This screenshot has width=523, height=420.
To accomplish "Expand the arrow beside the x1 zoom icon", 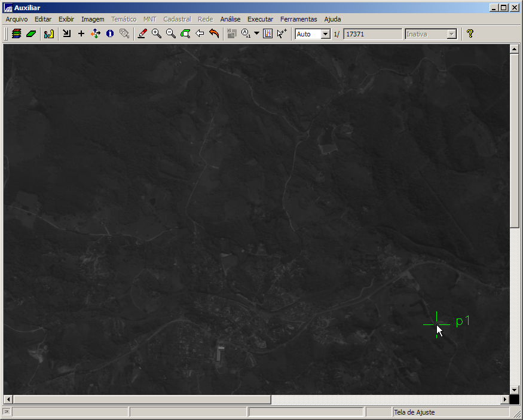I will click(257, 34).
